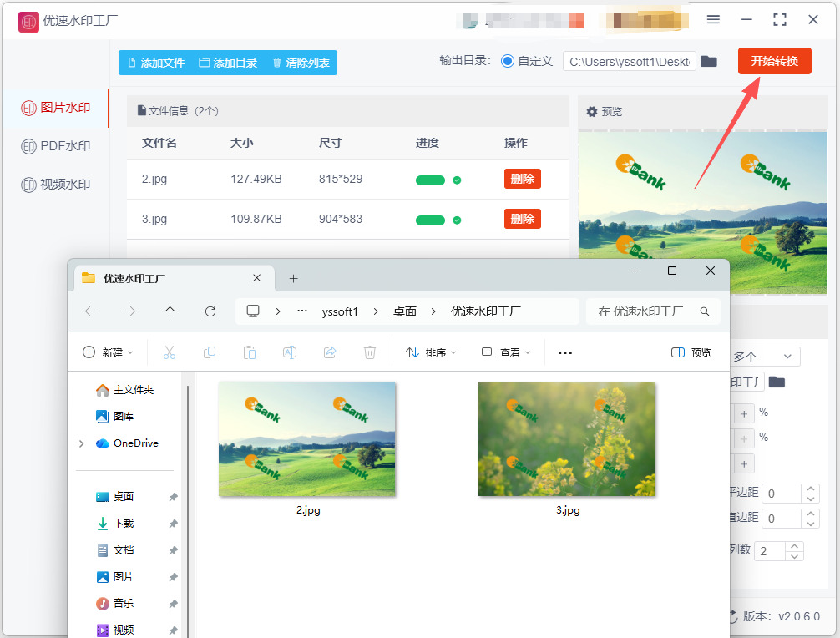840x638 pixels.
Task: Toggle the 预览 preview pane in Explorer
Action: click(691, 352)
